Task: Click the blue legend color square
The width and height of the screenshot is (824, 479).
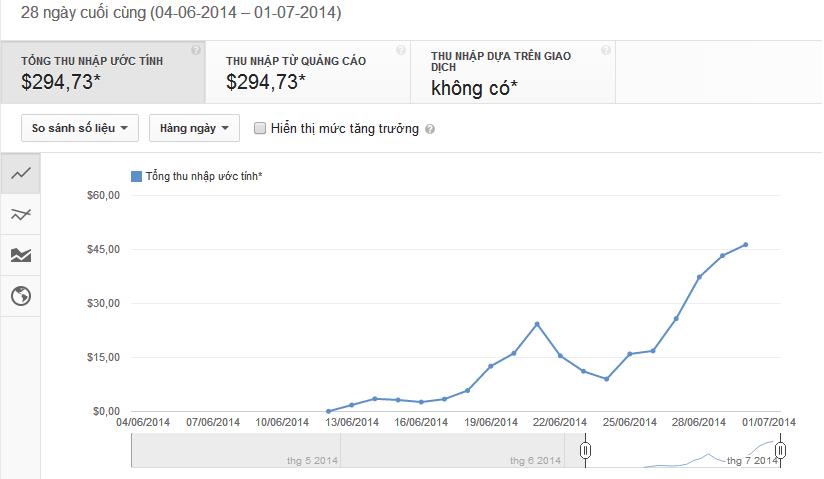Action: point(136,177)
